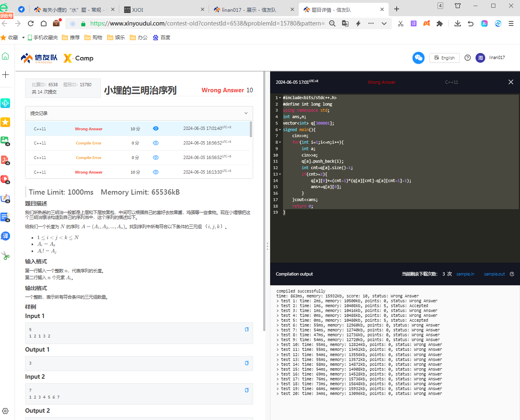
Task: Click the scissors screenshot icon in toolbar
Action: 400,23
